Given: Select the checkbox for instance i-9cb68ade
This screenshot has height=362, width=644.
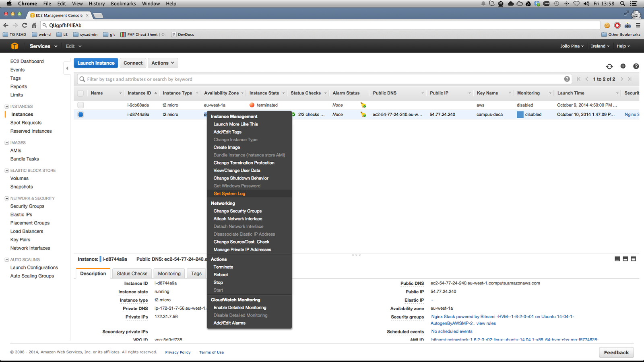Looking at the screenshot, I should (80, 105).
